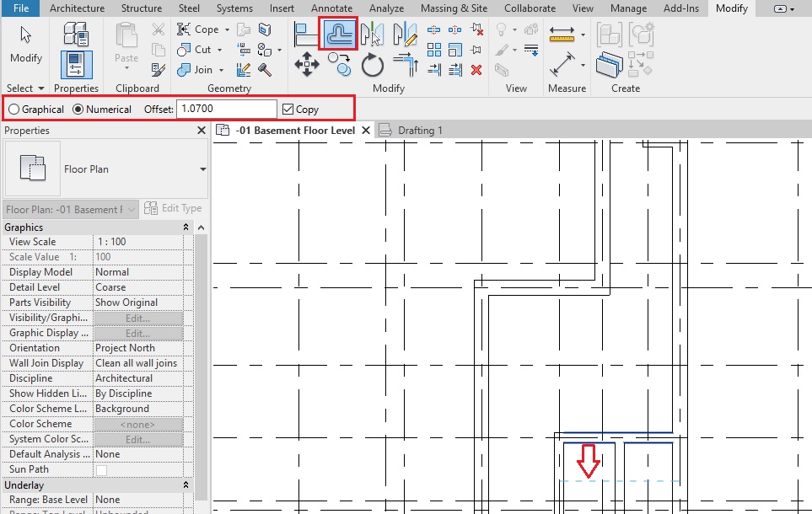Select the Numerical radio button
The image size is (812, 514).
point(78,110)
